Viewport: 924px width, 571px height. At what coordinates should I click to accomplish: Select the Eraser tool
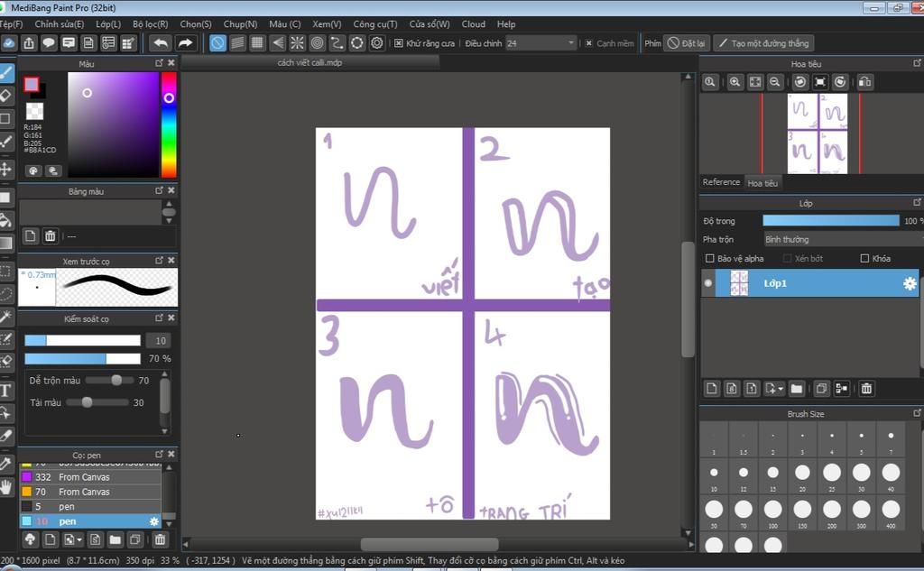(x=6, y=95)
